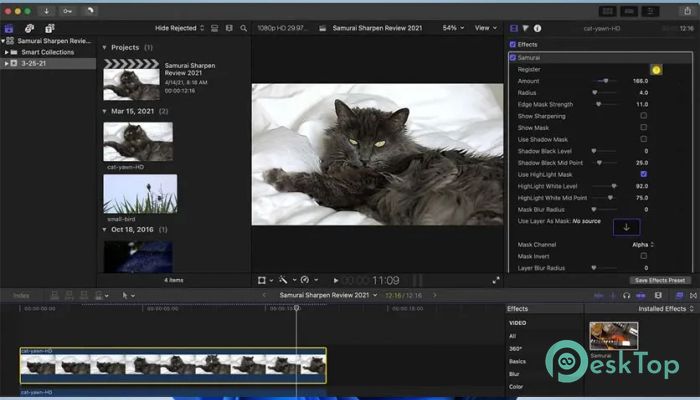Open the timeline project name dropdown
The width and height of the screenshot is (700, 400).
pyautogui.click(x=328, y=295)
